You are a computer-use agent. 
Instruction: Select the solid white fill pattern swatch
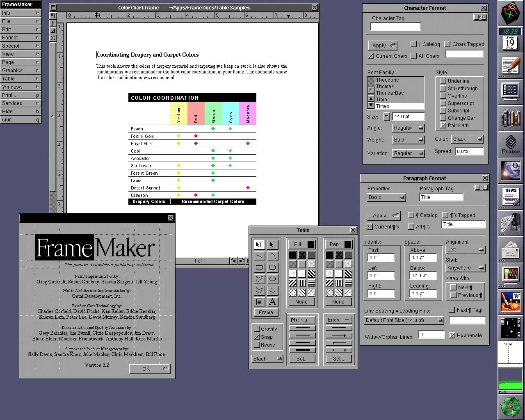click(x=302, y=274)
